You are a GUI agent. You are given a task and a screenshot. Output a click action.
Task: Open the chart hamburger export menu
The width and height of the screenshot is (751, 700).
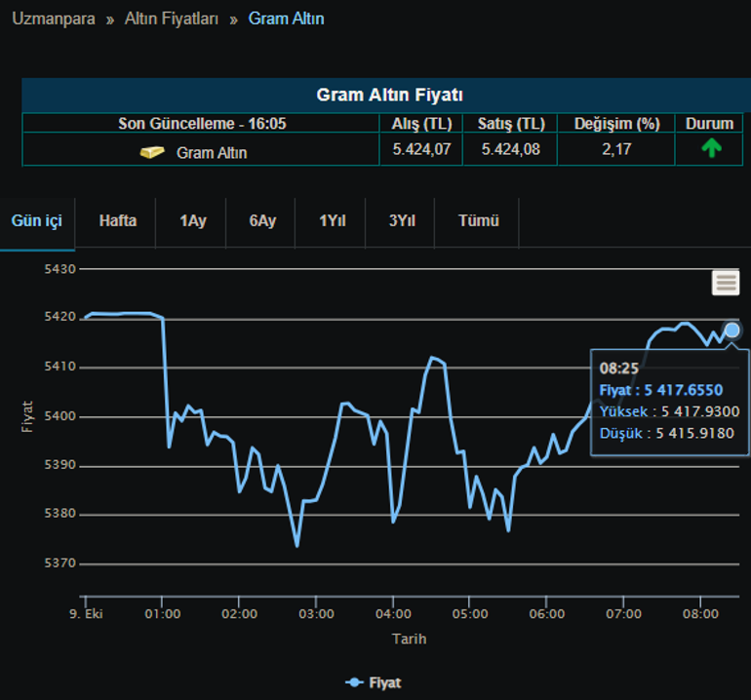click(x=726, y=283)
